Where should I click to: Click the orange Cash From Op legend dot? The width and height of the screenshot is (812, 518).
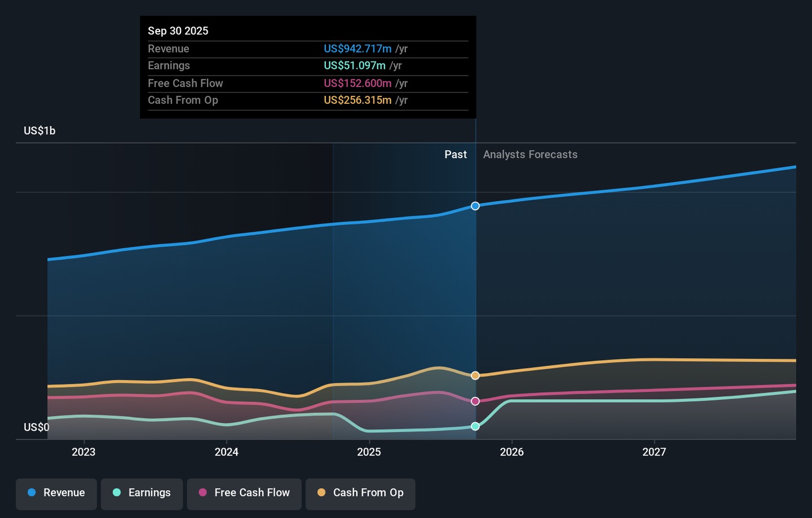(x=321, y=493)
